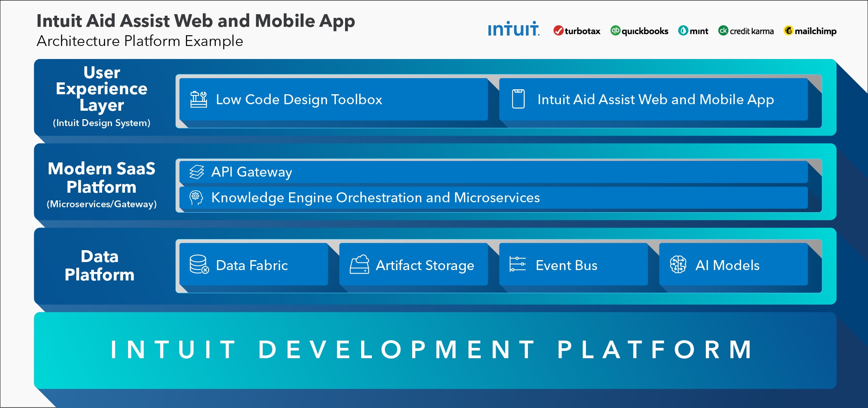868x408 pixels.
Task: Select the Data Fabric block
Action: [254, 264]
